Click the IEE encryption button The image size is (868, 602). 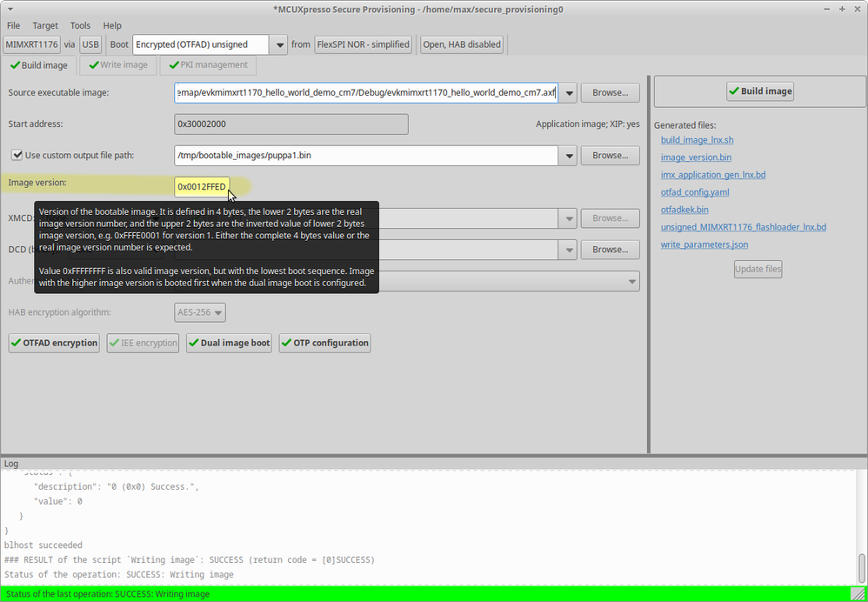[143, 343]
